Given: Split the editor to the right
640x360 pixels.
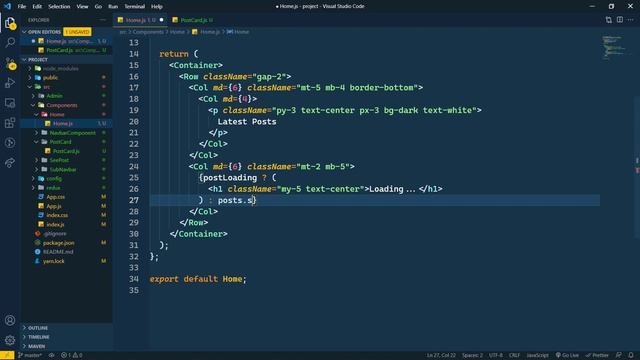Looking at the screenshot, I should click(x=620, y=20).
